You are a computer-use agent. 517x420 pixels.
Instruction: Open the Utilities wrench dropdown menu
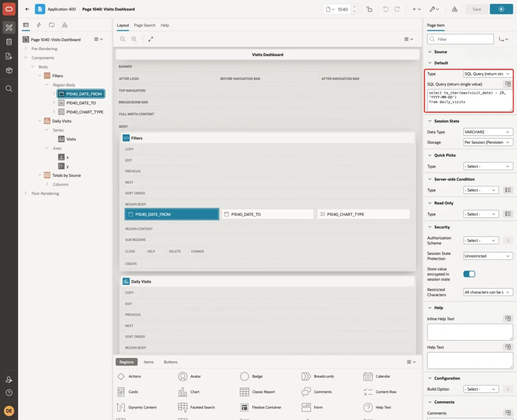tap(434, 9)
